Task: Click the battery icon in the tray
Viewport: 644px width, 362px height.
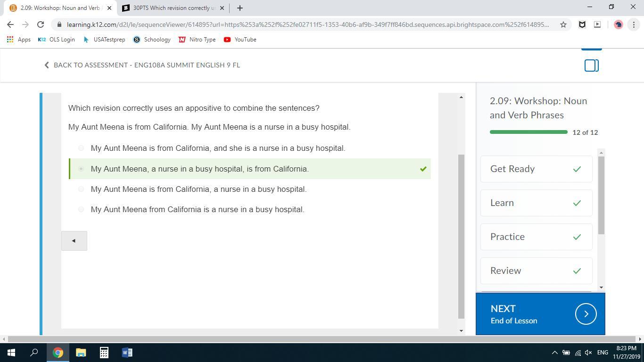Action: [566, 353]
